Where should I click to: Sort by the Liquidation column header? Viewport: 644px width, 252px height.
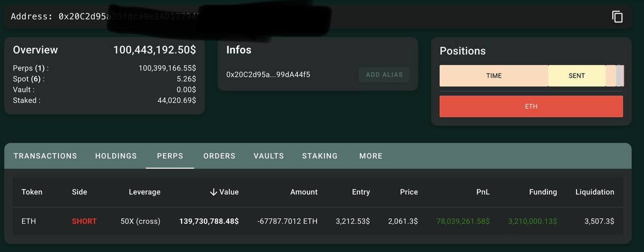coord(595,192)
